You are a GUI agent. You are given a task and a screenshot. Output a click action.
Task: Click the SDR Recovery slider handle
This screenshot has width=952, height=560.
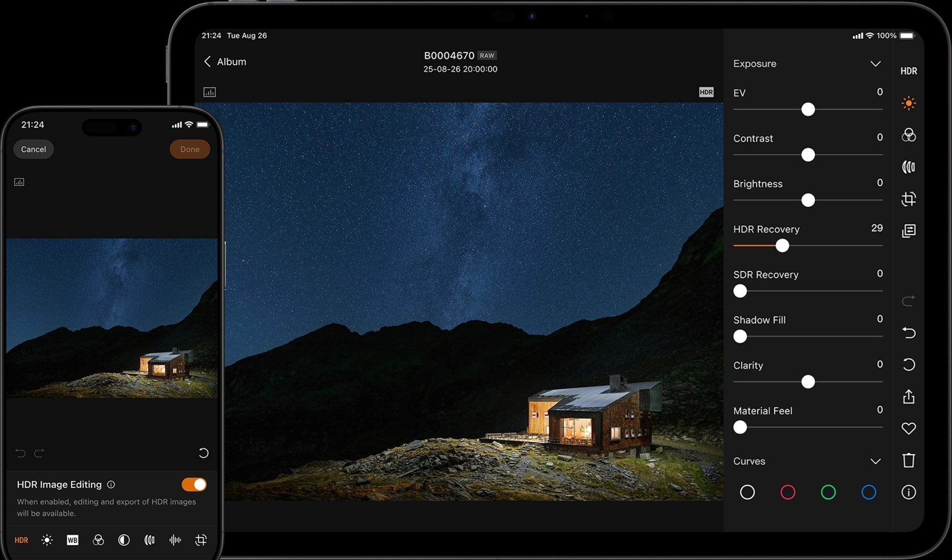coord(740,291)
